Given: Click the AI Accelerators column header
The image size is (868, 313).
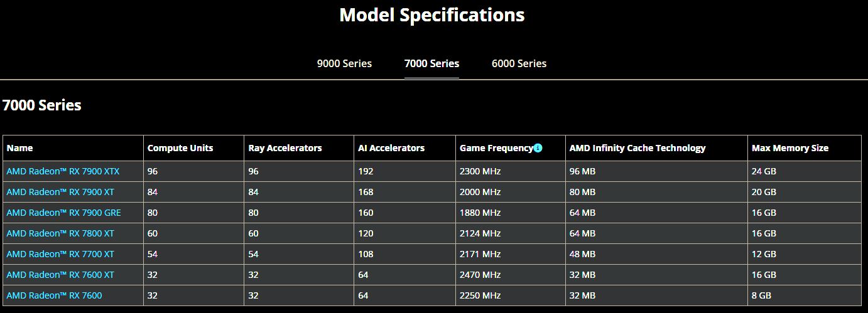Looking at the screenshot, I should tap(391, 148).
